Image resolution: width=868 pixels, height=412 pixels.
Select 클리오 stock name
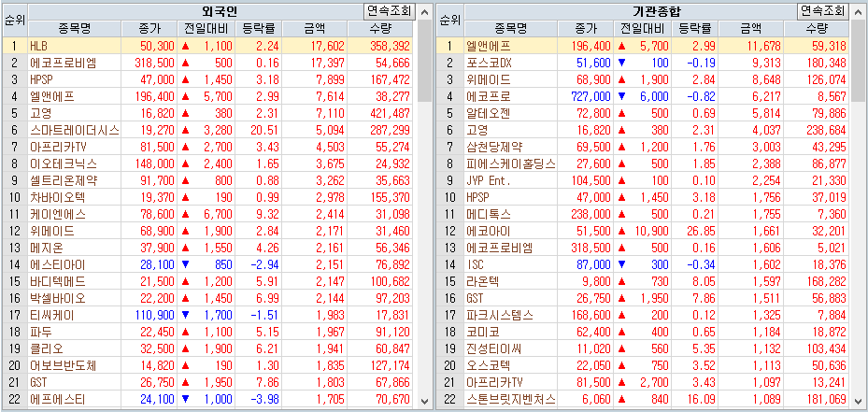pos(46,349)
